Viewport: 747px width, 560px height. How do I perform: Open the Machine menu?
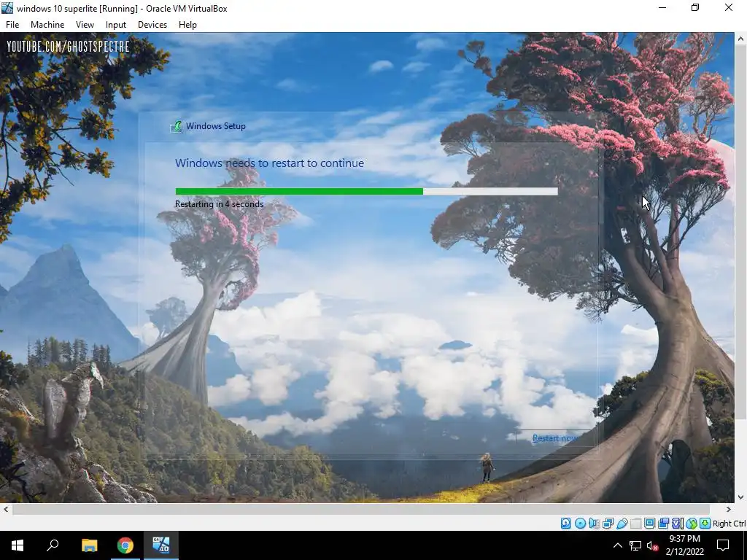[x=47, y=25]
